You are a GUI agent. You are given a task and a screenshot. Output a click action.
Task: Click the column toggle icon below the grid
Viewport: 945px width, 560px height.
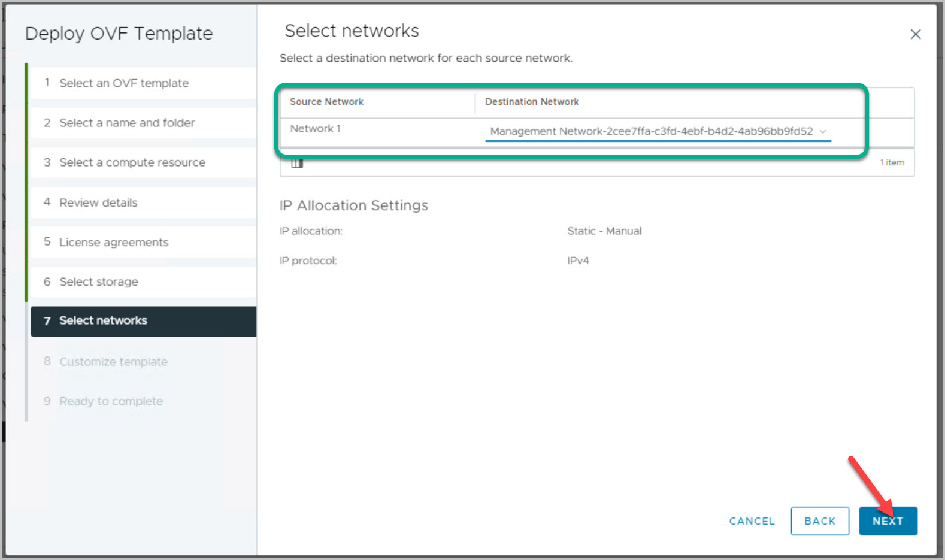click(297, 163)
